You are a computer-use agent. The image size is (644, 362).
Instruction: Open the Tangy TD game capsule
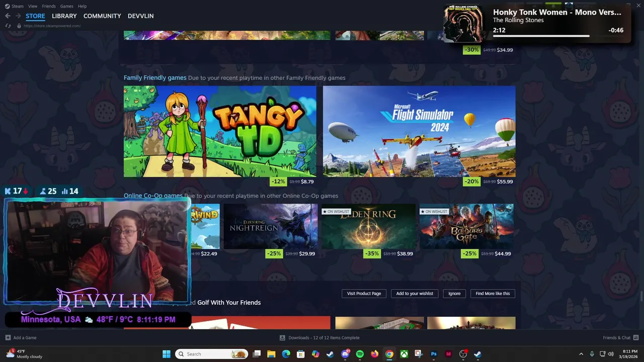point(220,131)
